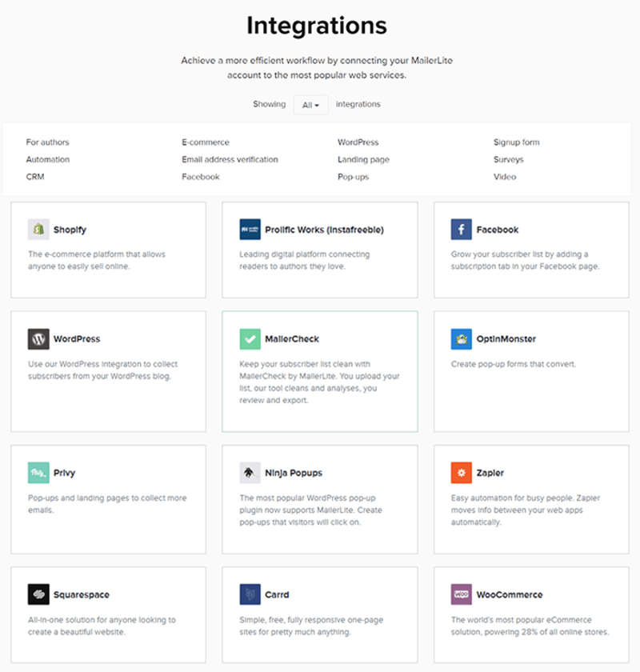Click the Zapier orange logo icon
640x672 pixels.
(x=461, y=473)
